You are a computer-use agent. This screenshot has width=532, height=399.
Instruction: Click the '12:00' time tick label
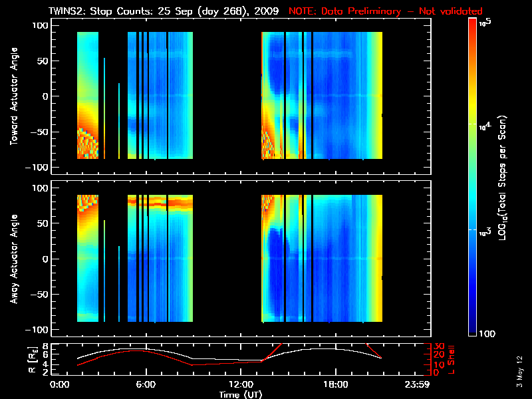241,384
